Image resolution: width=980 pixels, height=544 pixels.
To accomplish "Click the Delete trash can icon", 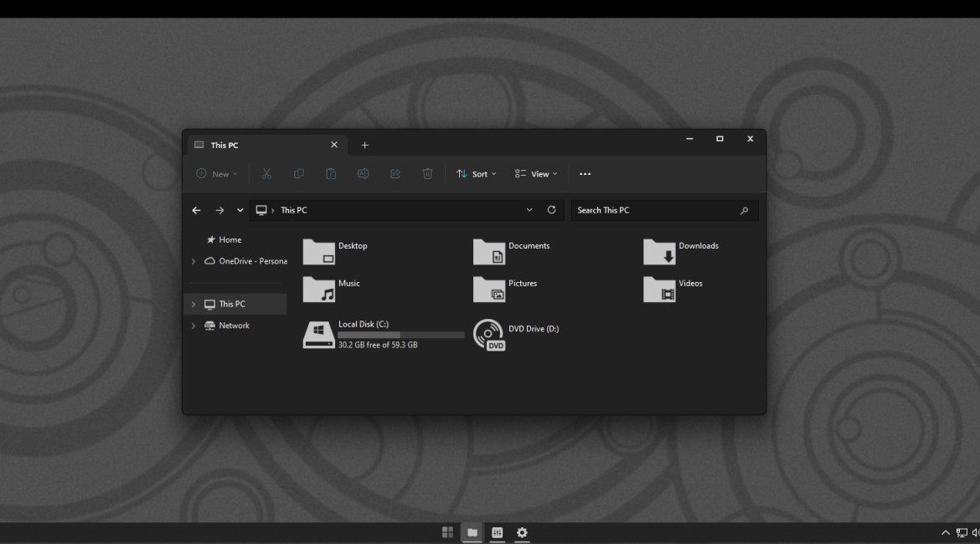I will (x=427, y=174).
